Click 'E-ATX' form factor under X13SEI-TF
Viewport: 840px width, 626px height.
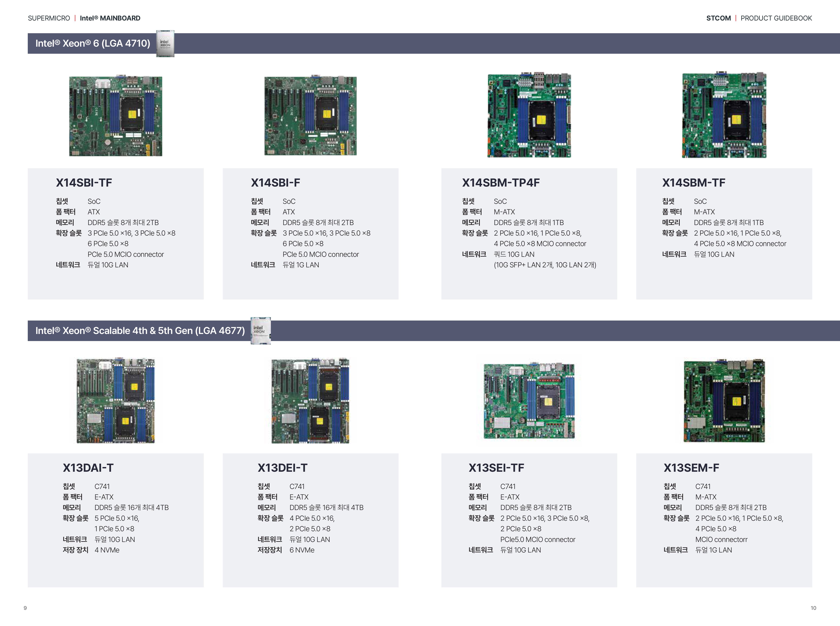point(510,497)
